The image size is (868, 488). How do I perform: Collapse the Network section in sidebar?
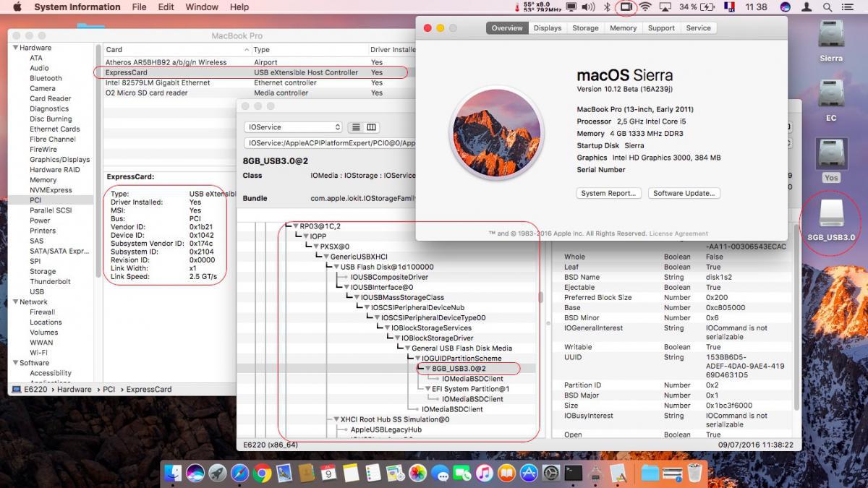[x=14, y=302]
